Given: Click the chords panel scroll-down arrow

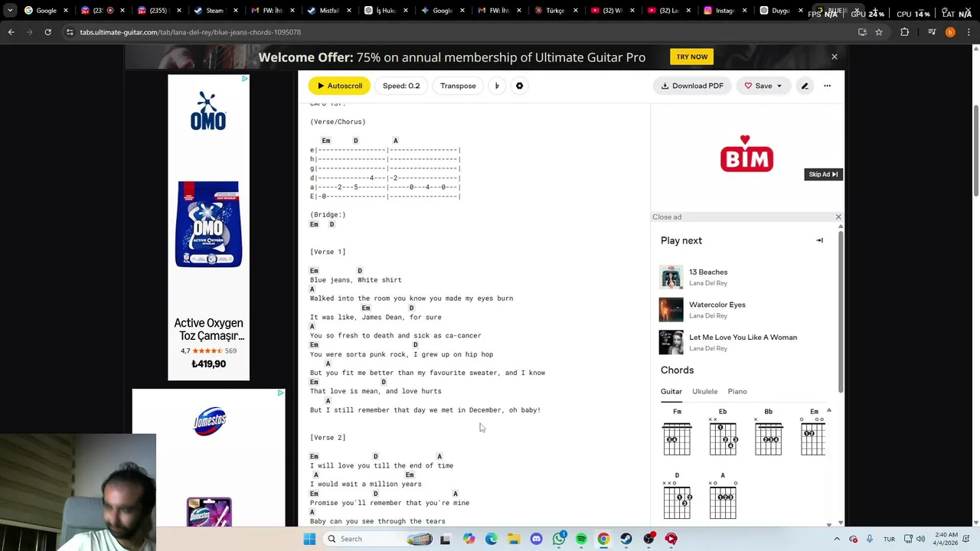Looking at the screenshot, I should [x=828, y=524].
